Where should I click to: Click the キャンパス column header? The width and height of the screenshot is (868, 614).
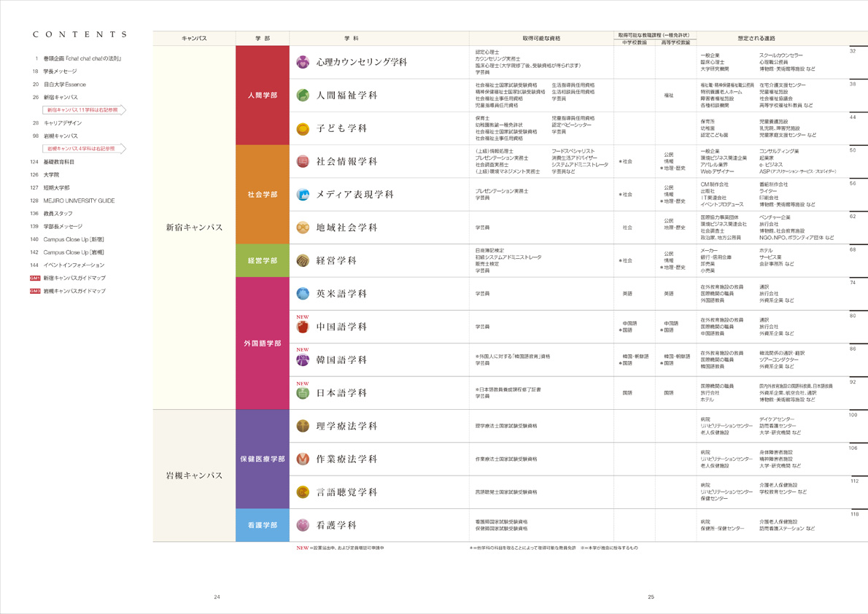pyautogui.click(x=194, y=38)
